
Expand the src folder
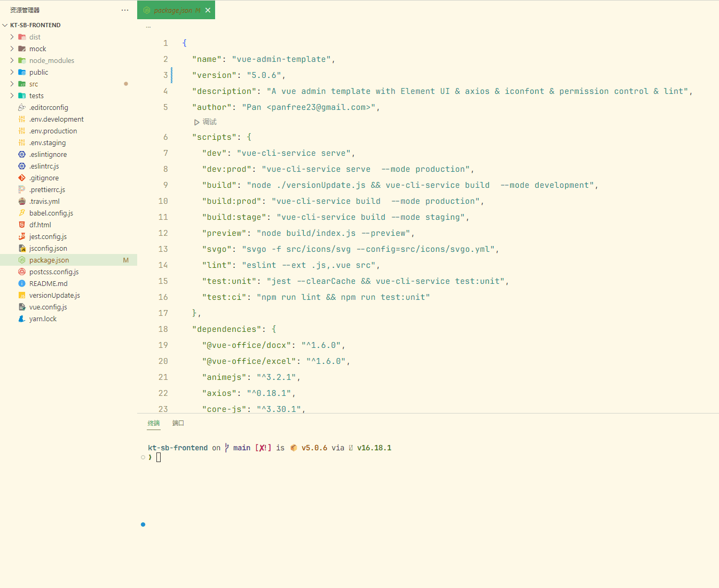coord(12,84)
